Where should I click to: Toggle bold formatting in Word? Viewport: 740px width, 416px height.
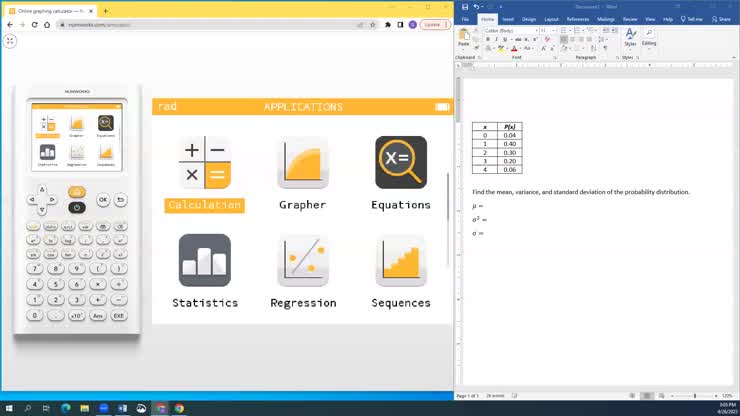click(x=487, y=39)
